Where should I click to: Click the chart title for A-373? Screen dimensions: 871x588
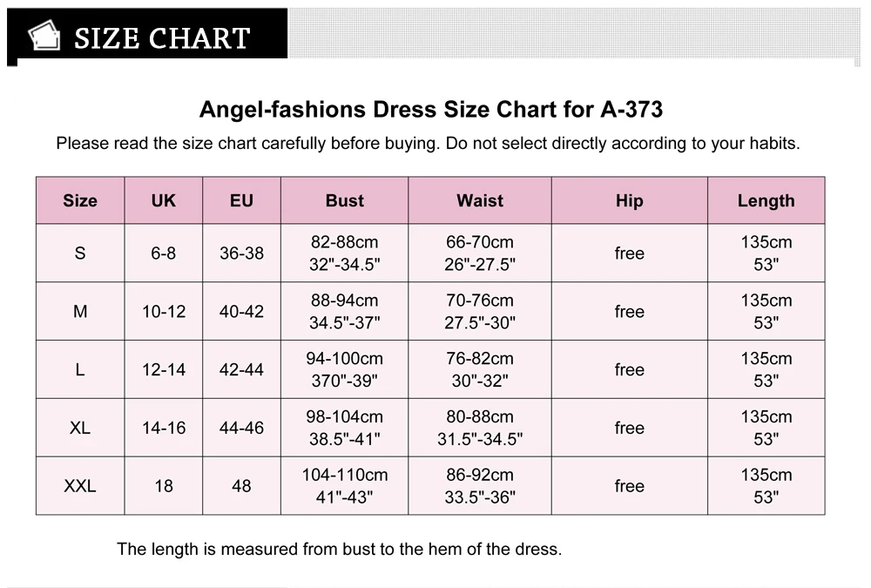click(x=431, y=110)
